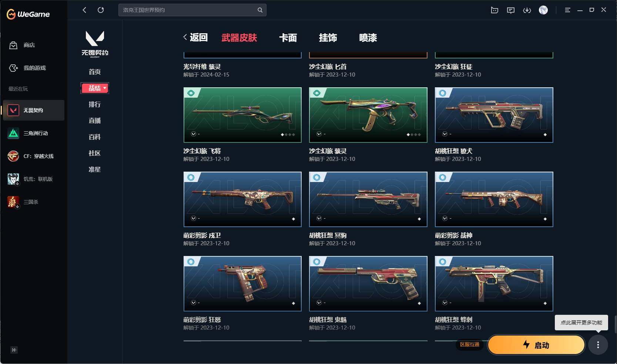
Task: Switch to the 喷漆 tab
Action: (368, 38)
